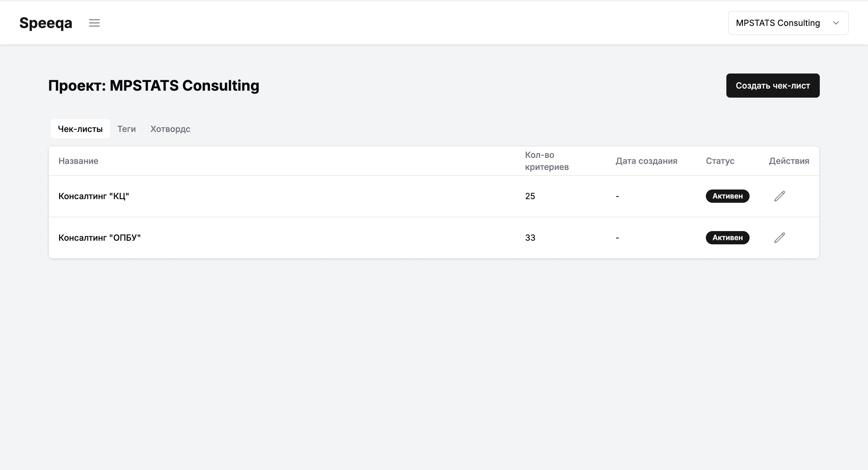
Task: Expand the project dropdown chevron
Action: pos(836,23)
